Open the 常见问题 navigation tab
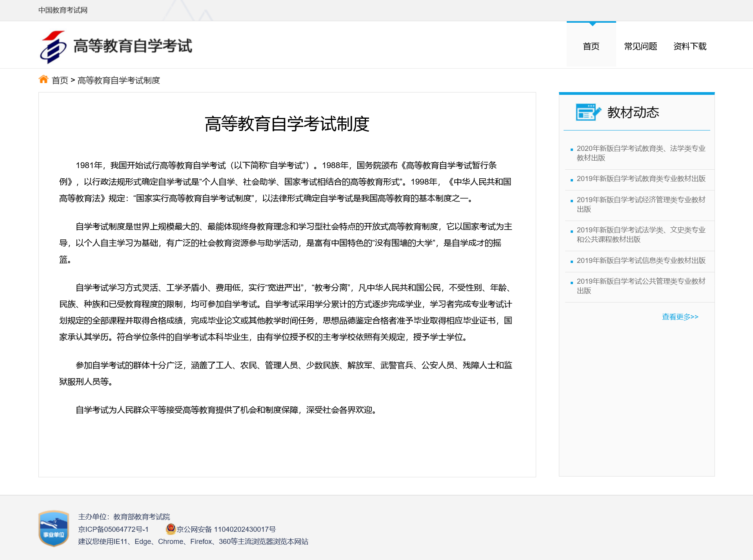 click(x=640, y=46)
